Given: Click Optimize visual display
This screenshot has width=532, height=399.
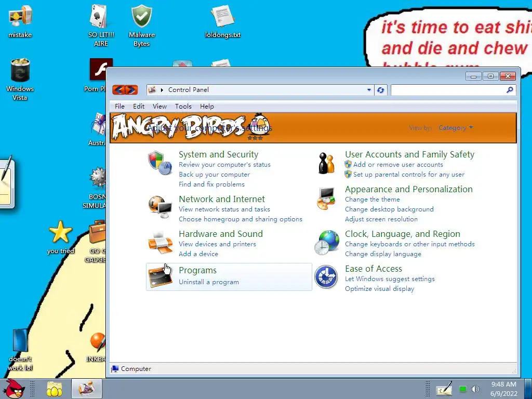Looking at the screenshot, I should 379,289.
